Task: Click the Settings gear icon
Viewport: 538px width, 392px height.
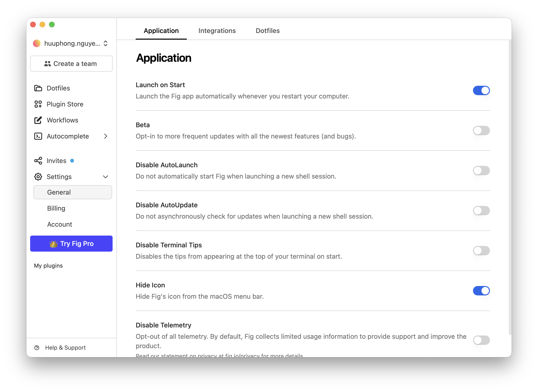Action: (x=38, y=176)
